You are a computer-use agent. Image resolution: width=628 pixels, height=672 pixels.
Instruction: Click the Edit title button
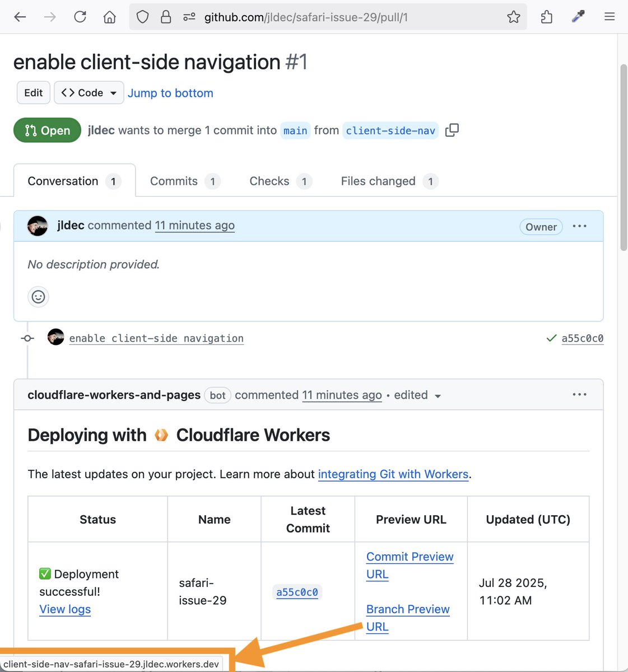pyautogui.click(x=34, y=92)
